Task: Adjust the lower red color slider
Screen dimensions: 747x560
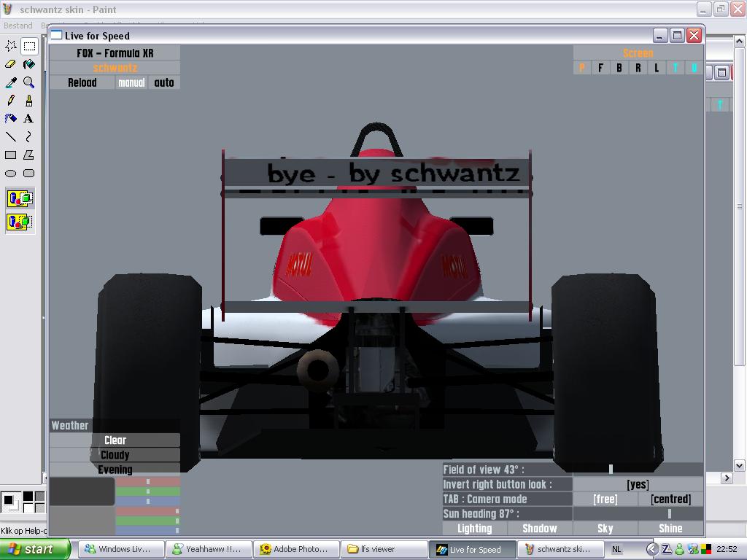Action: tap(147, 511)
